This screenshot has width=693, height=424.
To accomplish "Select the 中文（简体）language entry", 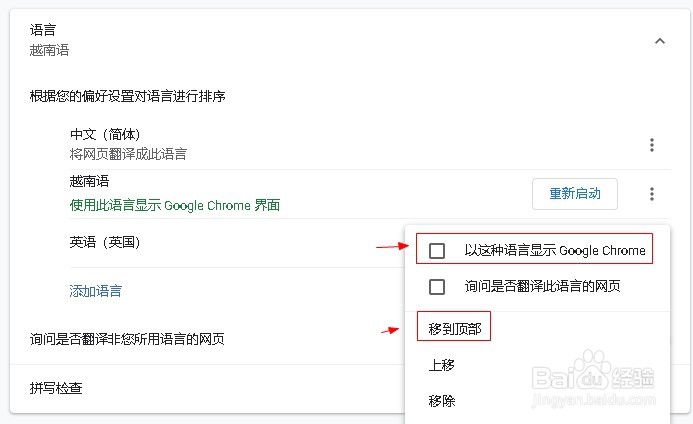I will point(105,134).
